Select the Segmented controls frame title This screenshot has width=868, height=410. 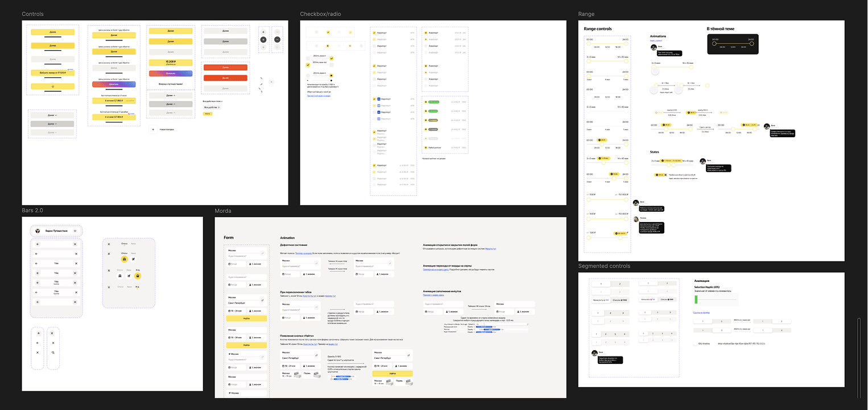point(604,266)
